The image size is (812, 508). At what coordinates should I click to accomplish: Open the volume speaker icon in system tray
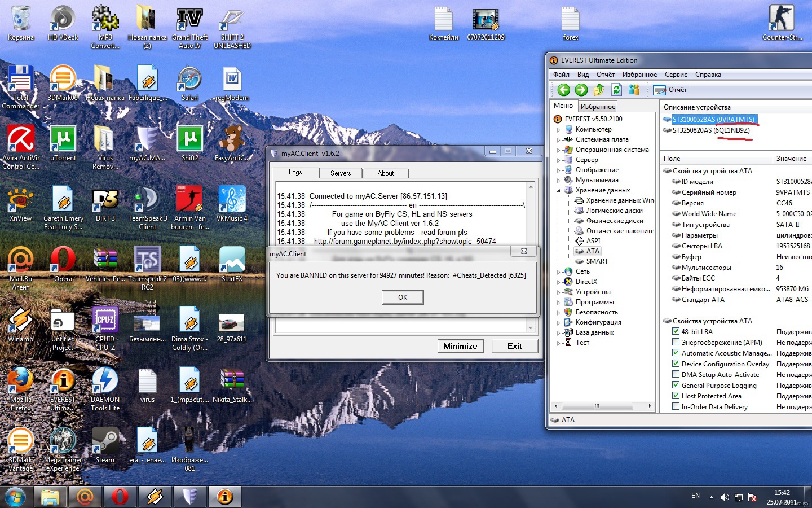[x=725, y=497]
